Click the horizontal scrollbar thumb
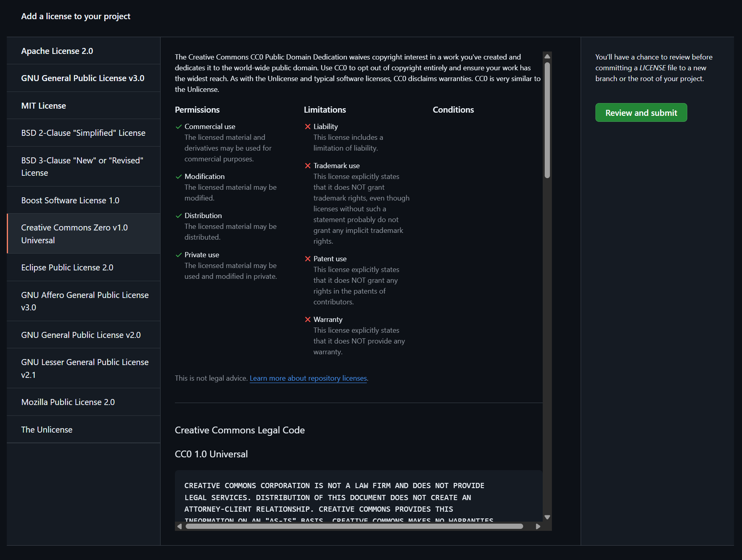 coord(354,526)
